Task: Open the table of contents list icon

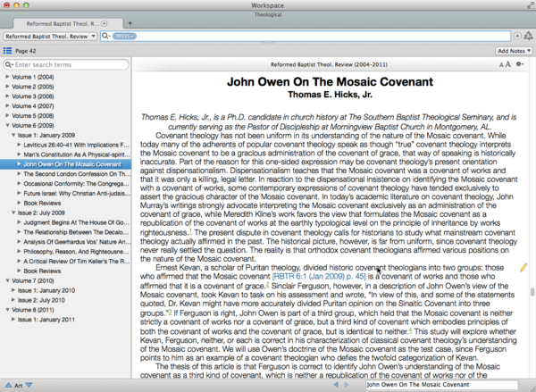Action: pyautogui.click(x=7, y=51)
